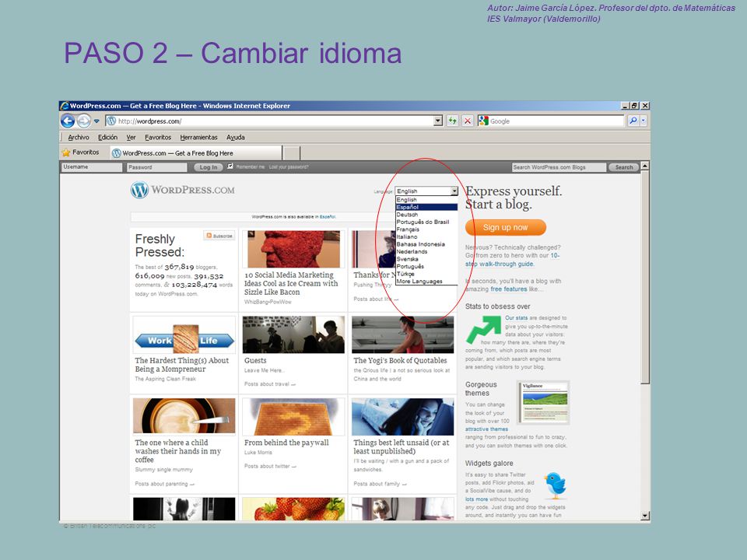Click the Español link in availability notice
Screen dimensions: 747x560
[328, 217]
